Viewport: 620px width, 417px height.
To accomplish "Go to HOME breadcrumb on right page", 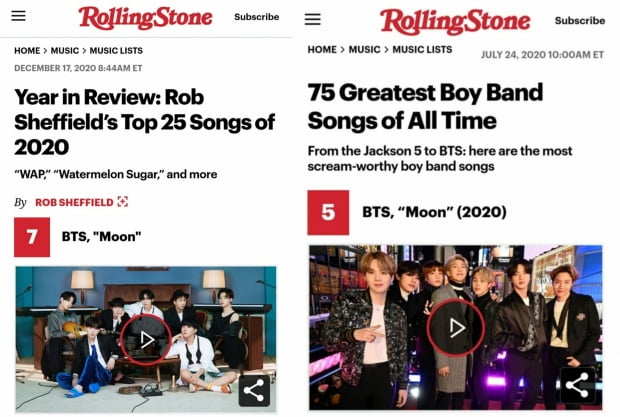I will tap(322, 50).
